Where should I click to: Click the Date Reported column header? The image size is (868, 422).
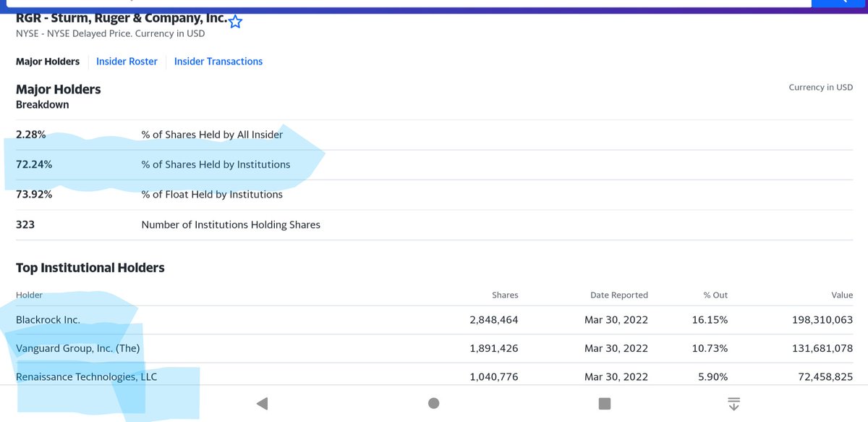coord(618,295)
